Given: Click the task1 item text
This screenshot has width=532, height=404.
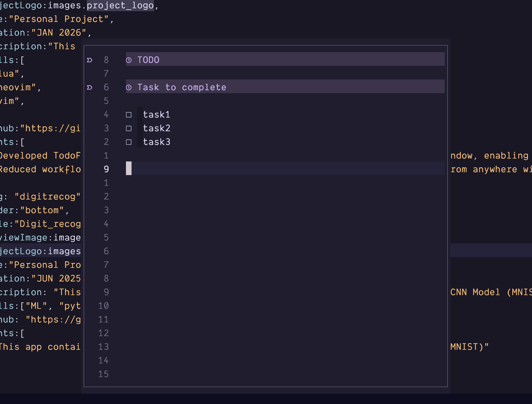Looking at the screenshot, I should point(157,115).
